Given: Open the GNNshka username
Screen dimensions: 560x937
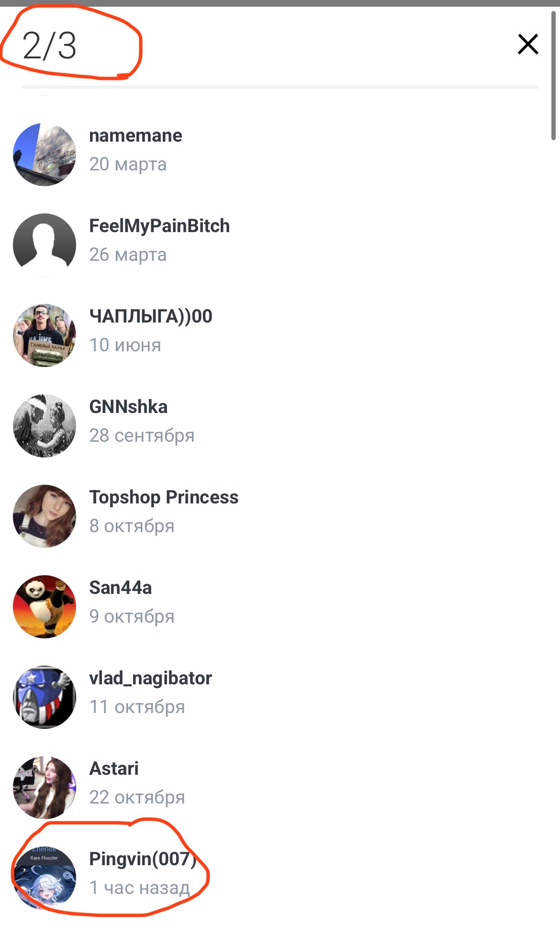Looking at the screenshot, I should [128, 407].
